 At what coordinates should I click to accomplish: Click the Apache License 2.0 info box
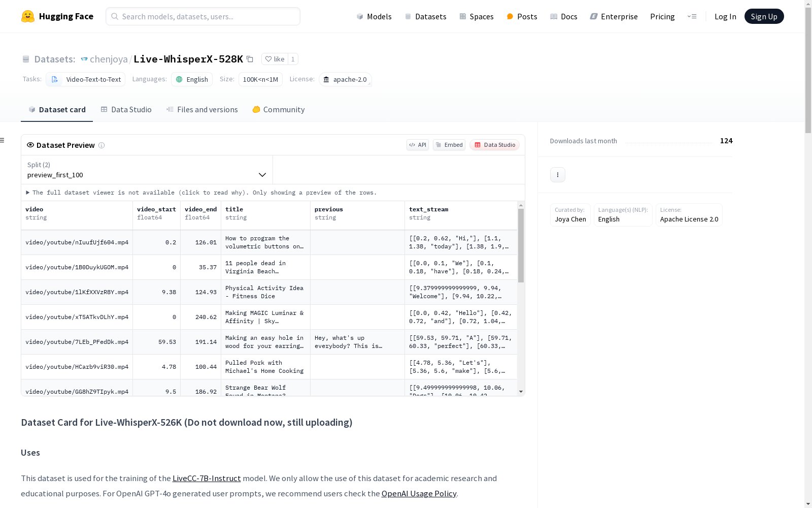[689, 215]
